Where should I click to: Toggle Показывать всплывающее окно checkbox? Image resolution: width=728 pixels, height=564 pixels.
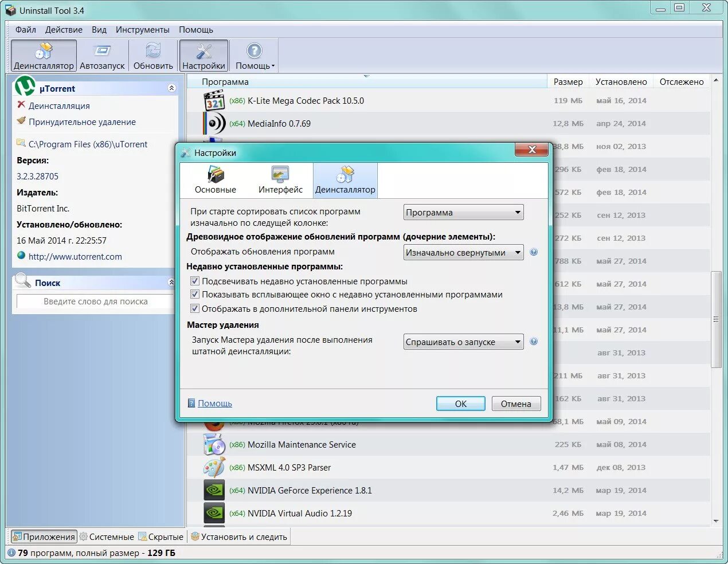(195, 295)
